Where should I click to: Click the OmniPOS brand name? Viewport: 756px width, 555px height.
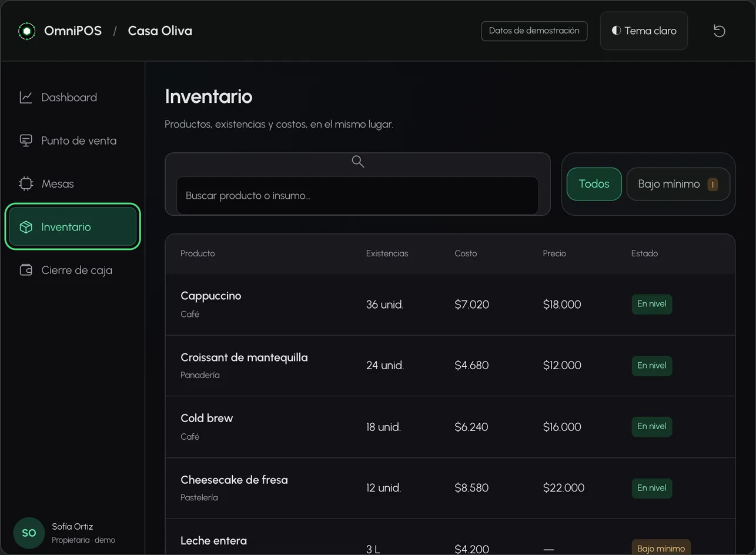point(73,31)
